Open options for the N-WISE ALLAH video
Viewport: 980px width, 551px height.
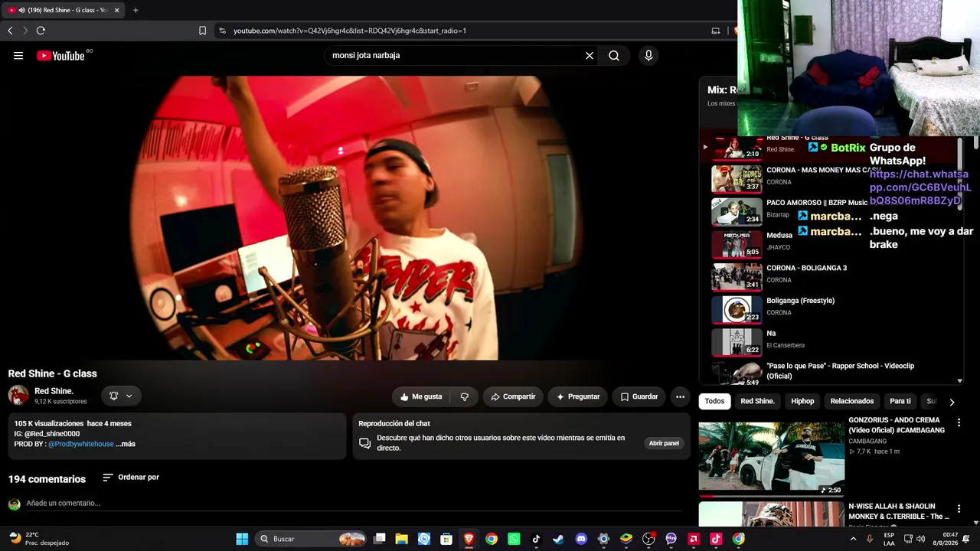pos(959,509)
